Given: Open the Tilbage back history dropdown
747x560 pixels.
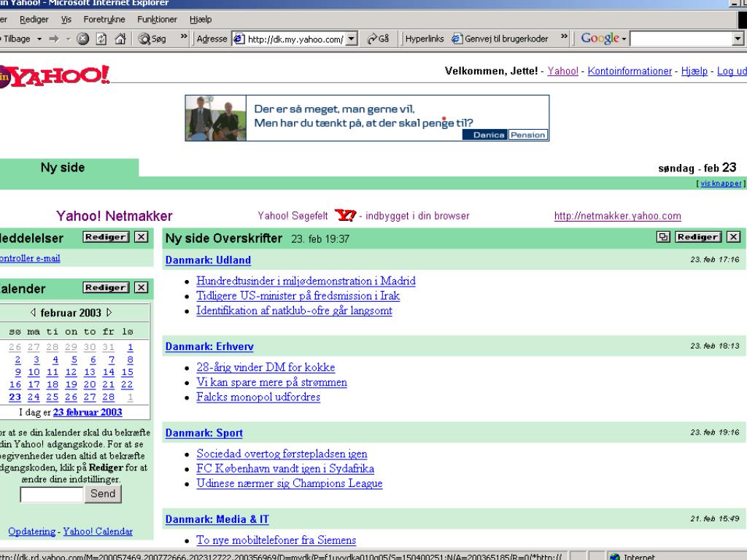Looking at the screenshot, I should pyautogui.click(x=39, y=39).
